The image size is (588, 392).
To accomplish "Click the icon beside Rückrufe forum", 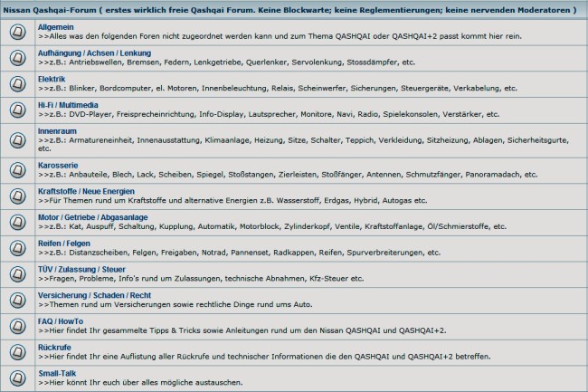I will [x=17, y=352].
